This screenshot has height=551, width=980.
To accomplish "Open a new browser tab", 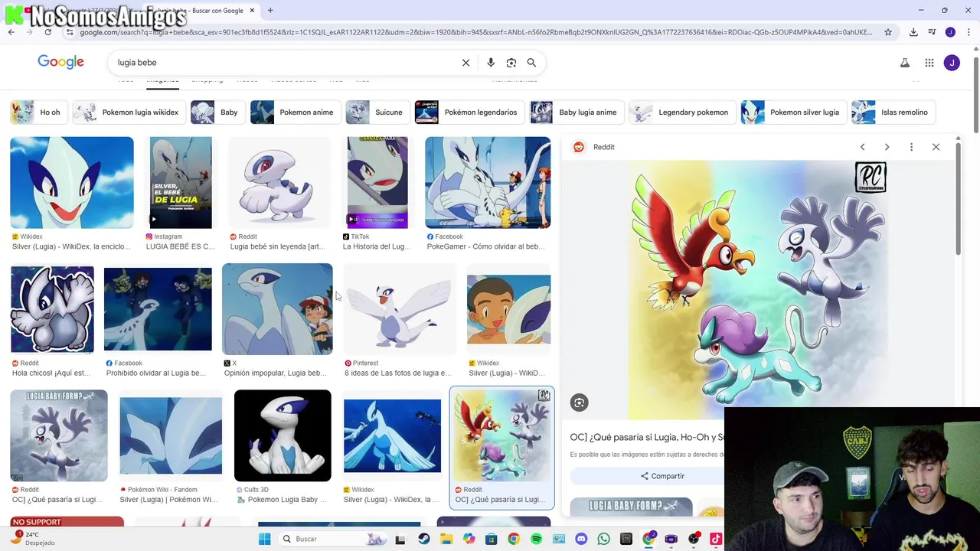I will click(x=270, y=11).
